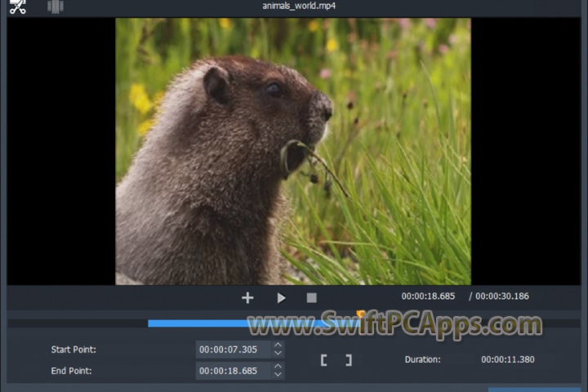Click the Start Point label
The image size is (588, 392).
73,350
